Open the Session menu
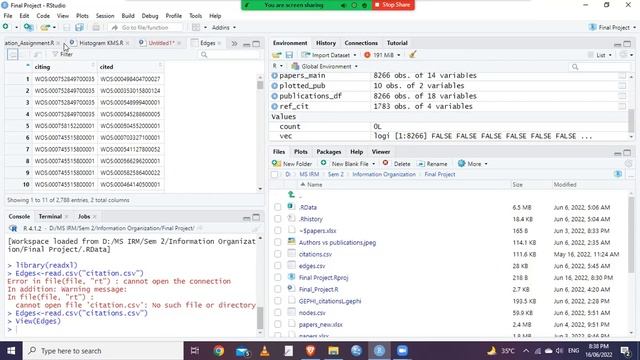Image resolution: width=640 pixels, height=360 pixels. [x=105, y=16]
